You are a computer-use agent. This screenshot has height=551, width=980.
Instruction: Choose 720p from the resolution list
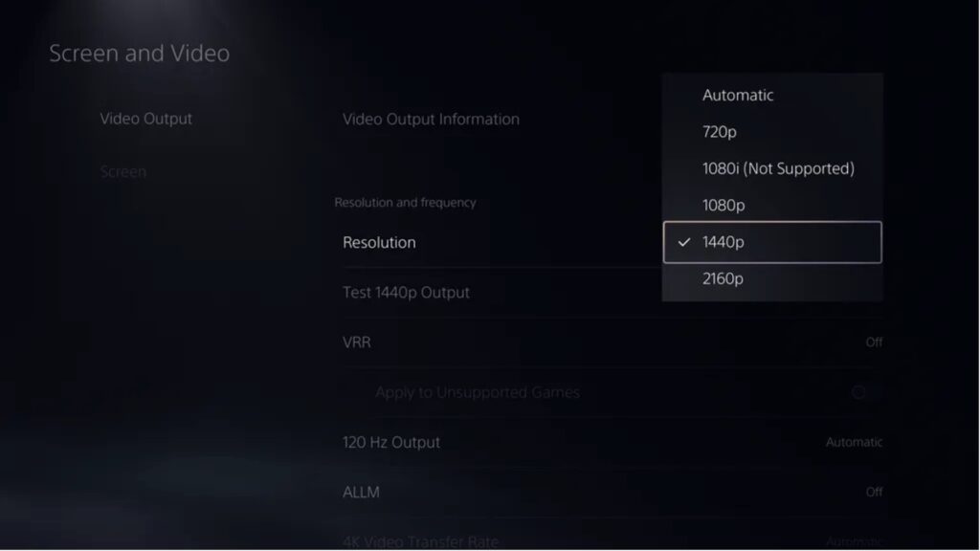point(772,132)
